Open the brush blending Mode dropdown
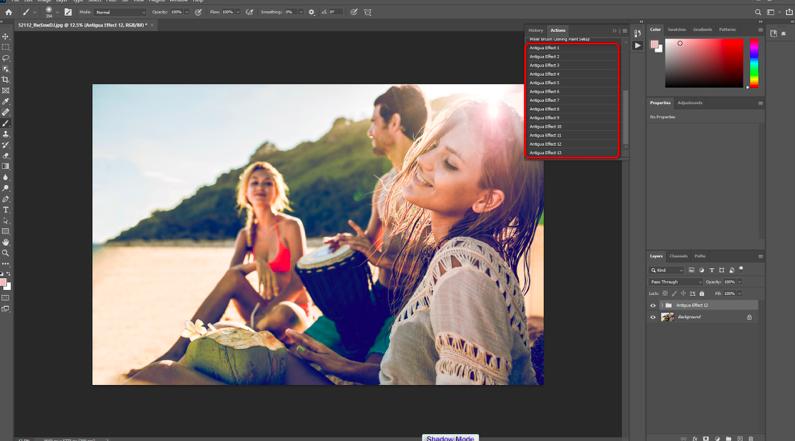 pos(120,12)
